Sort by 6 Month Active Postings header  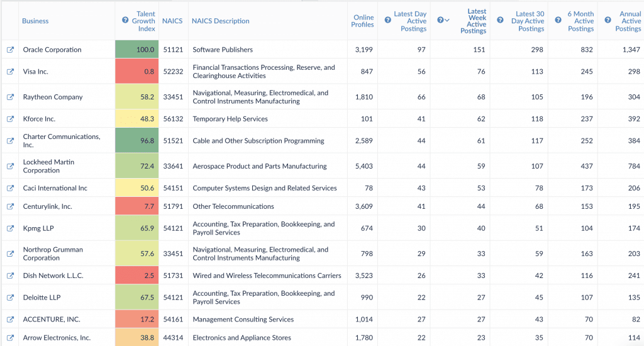coord(580,21)
